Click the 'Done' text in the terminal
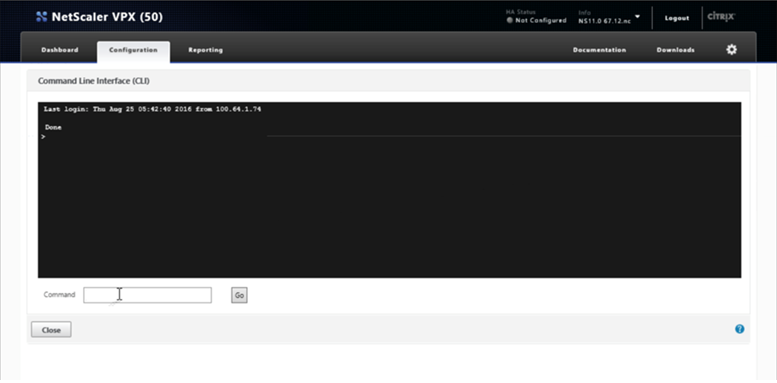Screen dimensions: 777x383 point(53,127)
